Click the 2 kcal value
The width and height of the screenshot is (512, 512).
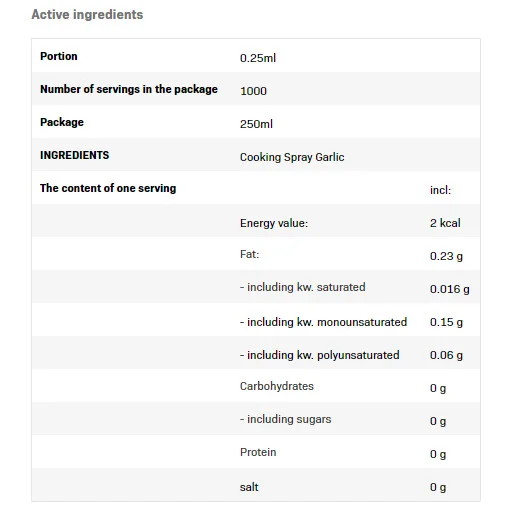445,223
